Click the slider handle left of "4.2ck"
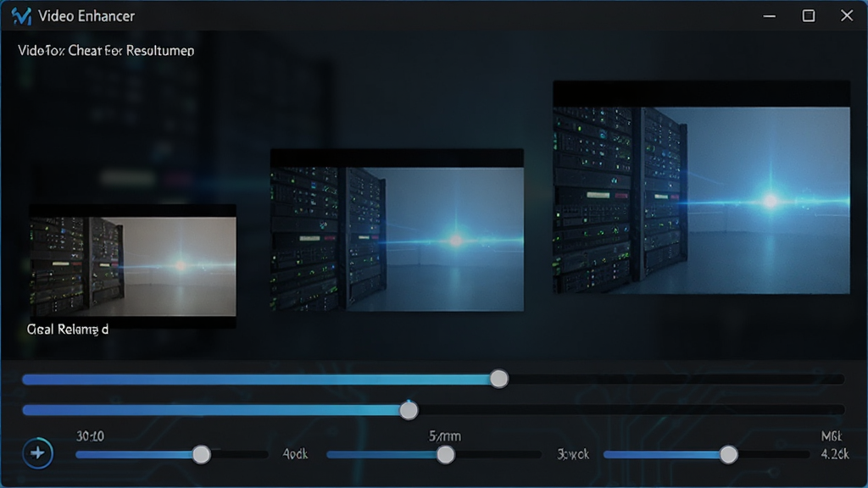Image resolution: width=868 pixels, height=488 pixels. [x=728, y=455]
